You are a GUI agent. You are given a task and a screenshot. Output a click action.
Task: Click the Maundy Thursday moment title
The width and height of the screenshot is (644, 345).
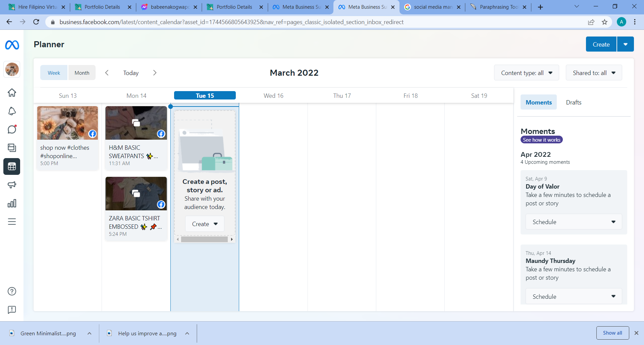[x=550, y=261]
